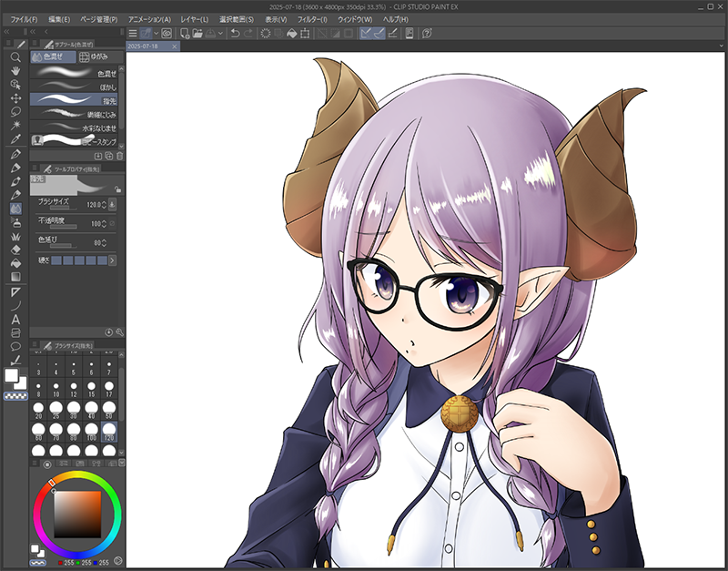Viewport: 728px width, 571px height.
Task: Collapse the tool palette double-chevron
Action: 6,32
